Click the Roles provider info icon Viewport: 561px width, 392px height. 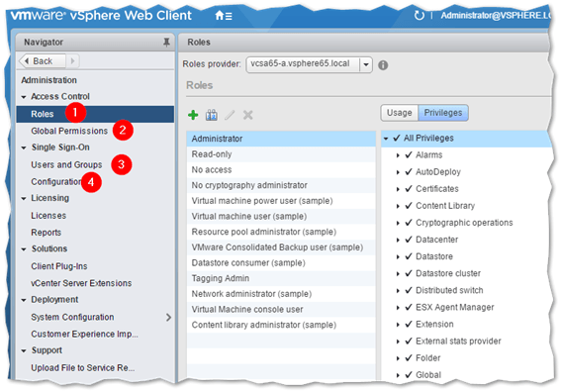pos(383,65)
